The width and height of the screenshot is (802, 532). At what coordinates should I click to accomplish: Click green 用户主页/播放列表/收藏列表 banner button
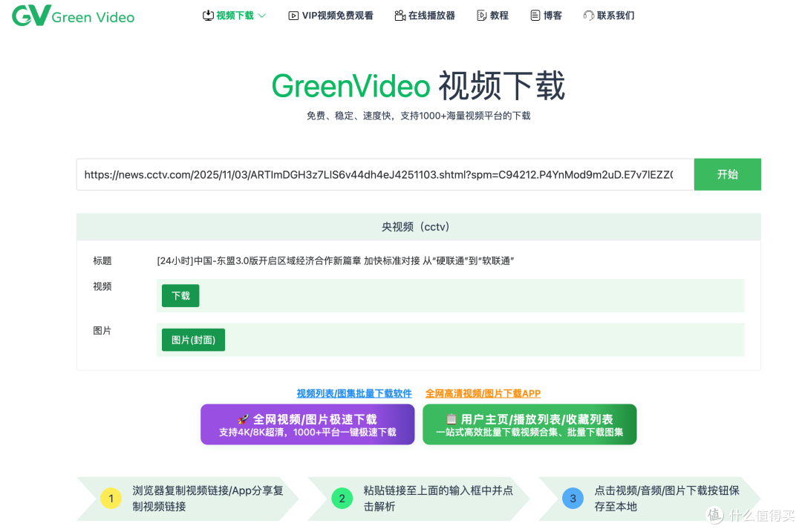529,424
